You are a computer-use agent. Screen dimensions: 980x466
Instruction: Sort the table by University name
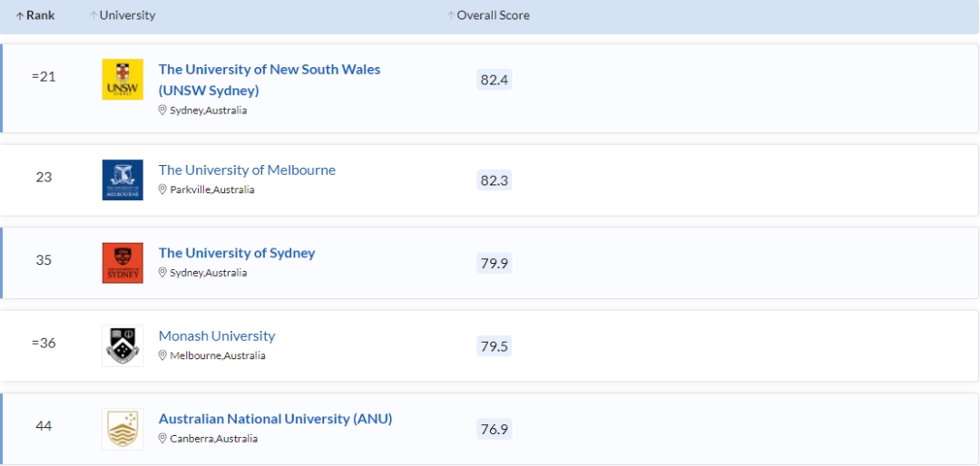tap(127, 15)
